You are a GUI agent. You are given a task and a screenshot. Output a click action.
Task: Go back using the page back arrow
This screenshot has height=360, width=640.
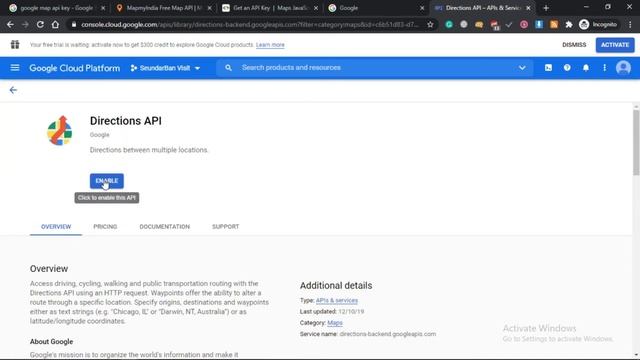pyautogui.click(x=13, y=90)
